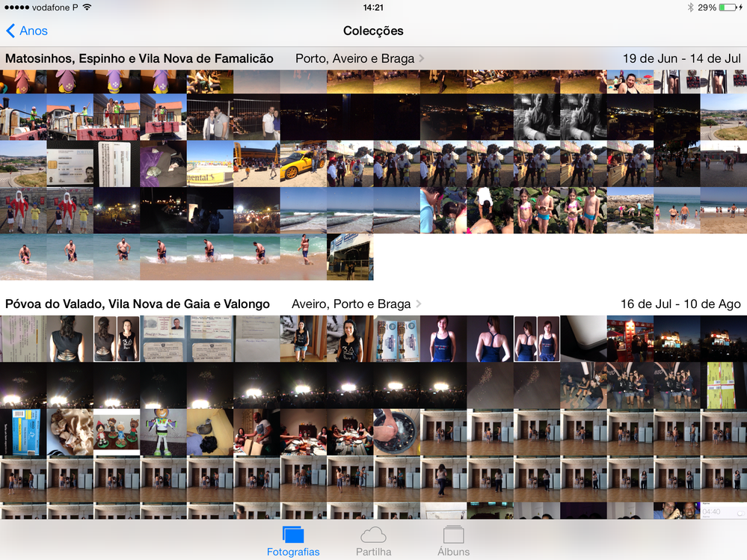Tap the battery icon in the status bar
This screenshot has height=560, width=747.
point(727,8)
